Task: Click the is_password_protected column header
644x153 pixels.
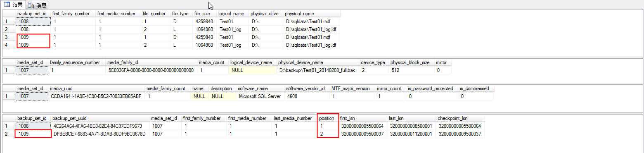Action: [432, 88]
